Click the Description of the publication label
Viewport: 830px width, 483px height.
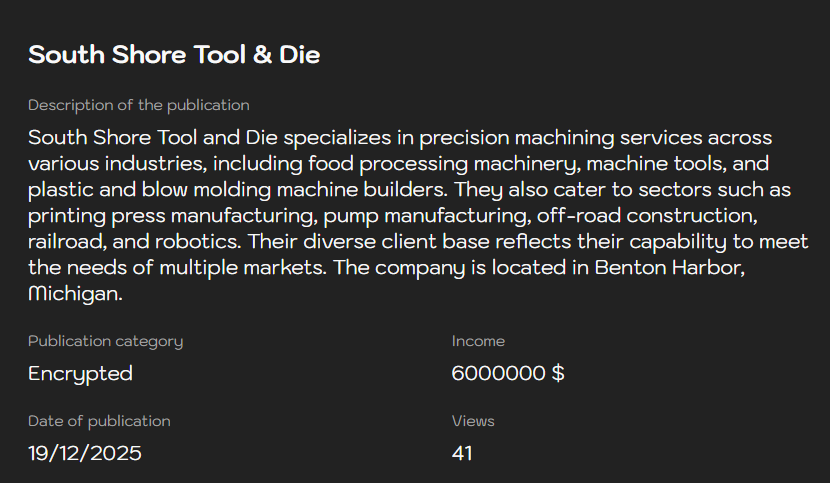138,105
